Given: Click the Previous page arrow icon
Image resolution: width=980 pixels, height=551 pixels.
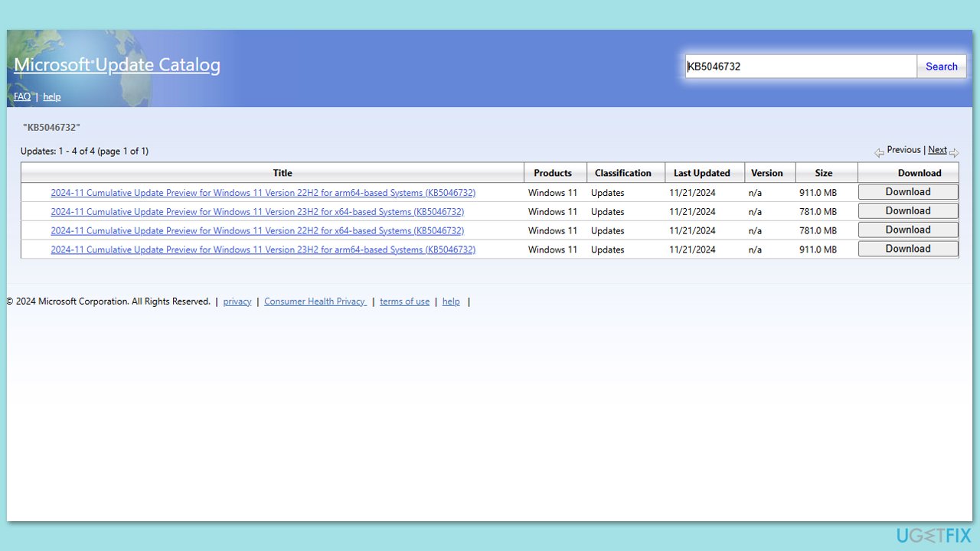Looking at the screenshot, I should [x=879, y=152].
